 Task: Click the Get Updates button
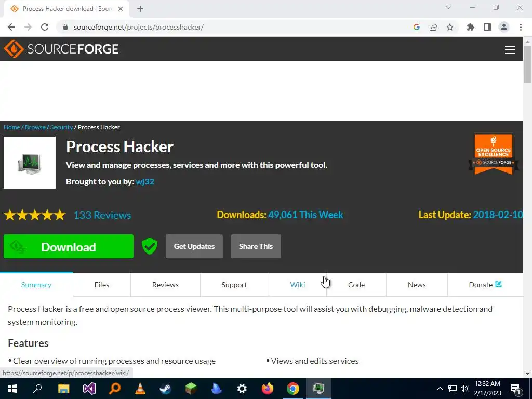point(194,246)
